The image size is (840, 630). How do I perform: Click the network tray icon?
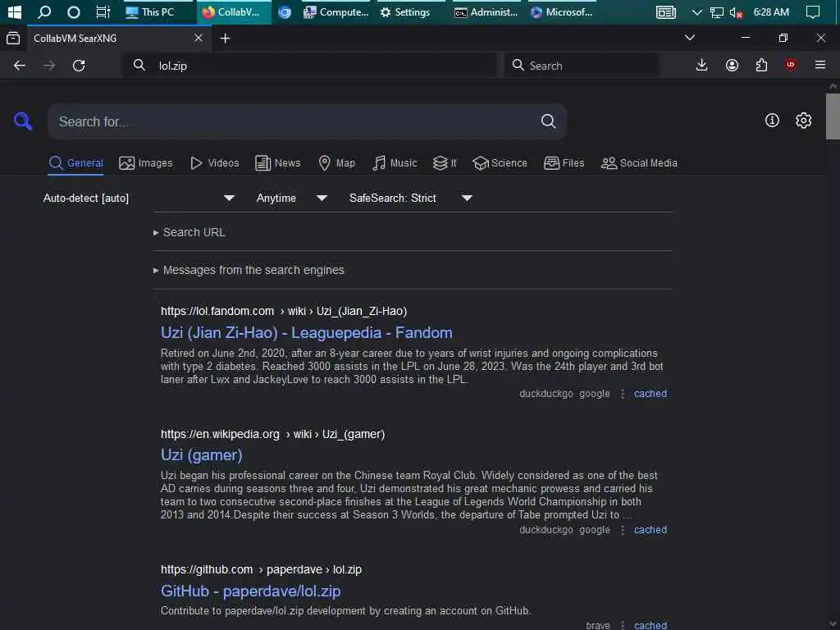click(x=717, y=12)
